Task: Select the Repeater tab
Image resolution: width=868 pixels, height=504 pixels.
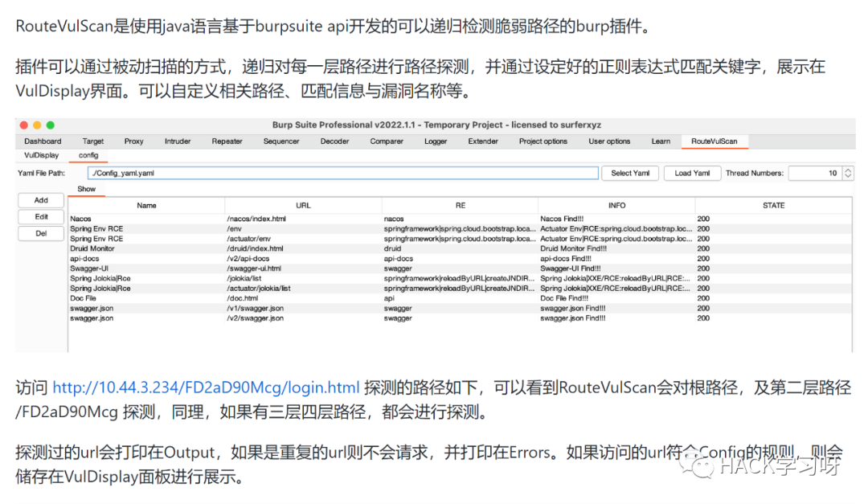Action: click(227, 141)
